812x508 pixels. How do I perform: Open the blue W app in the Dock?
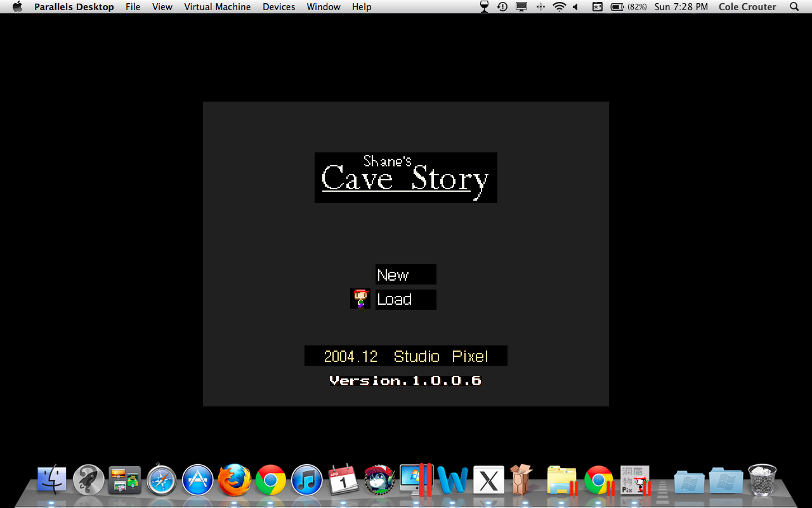pyautogui.click(x=453, y=480)
